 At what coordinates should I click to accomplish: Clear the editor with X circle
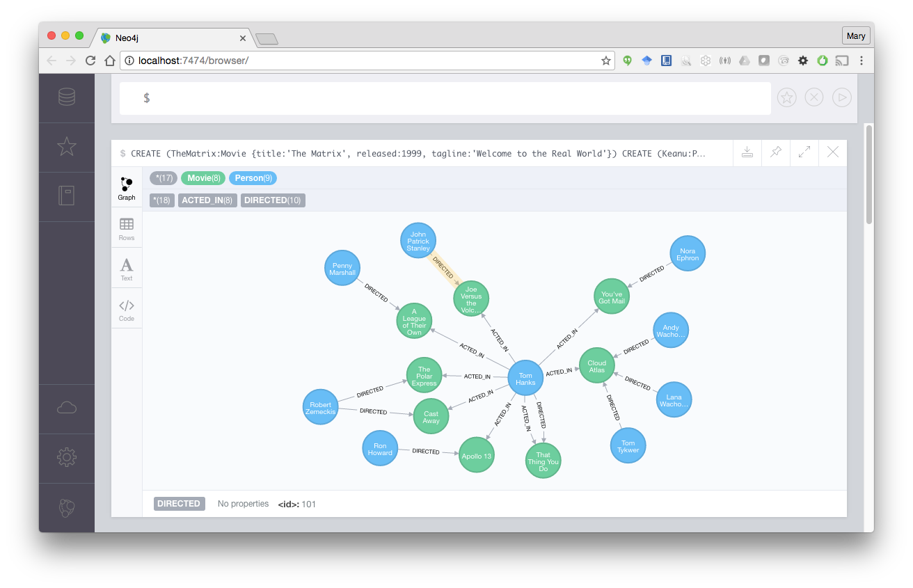814,98
